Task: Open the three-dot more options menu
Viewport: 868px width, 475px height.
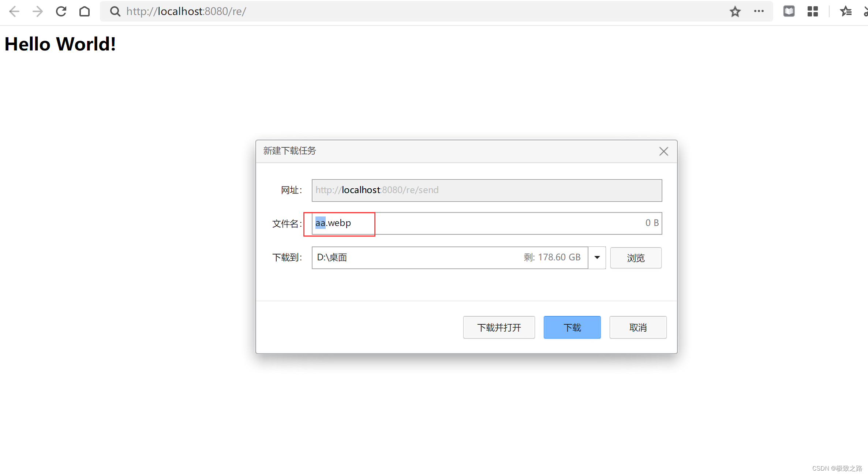Action: 759,11
